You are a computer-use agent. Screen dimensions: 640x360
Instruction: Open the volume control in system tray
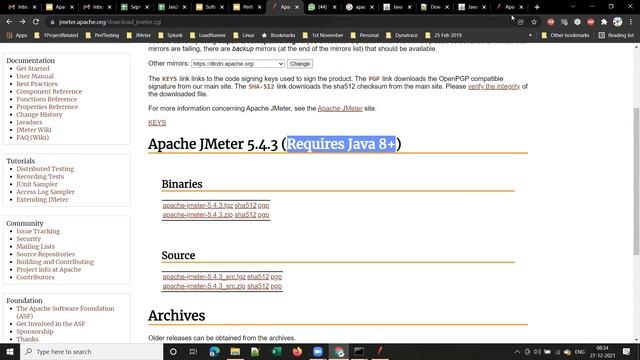point(537,351)
